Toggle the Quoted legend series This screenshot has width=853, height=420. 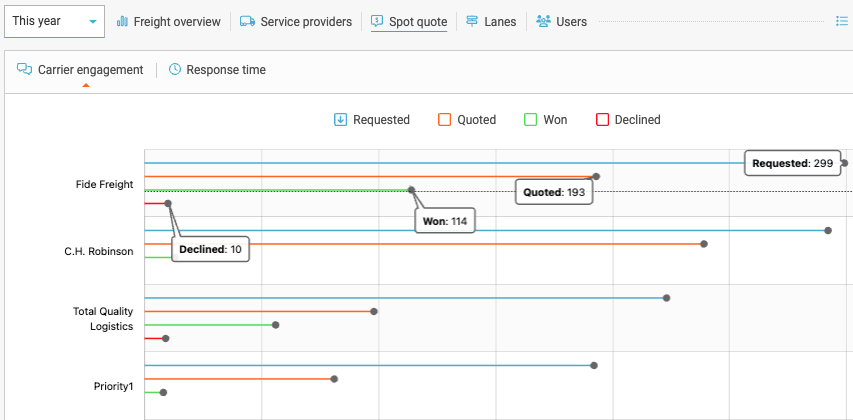point(467,120)
